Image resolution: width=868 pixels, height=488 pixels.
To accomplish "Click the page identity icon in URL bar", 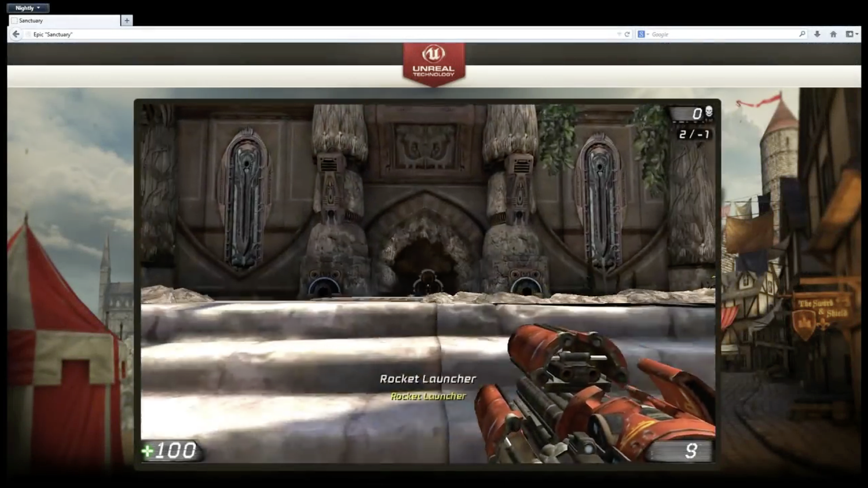I will [28, 34].
